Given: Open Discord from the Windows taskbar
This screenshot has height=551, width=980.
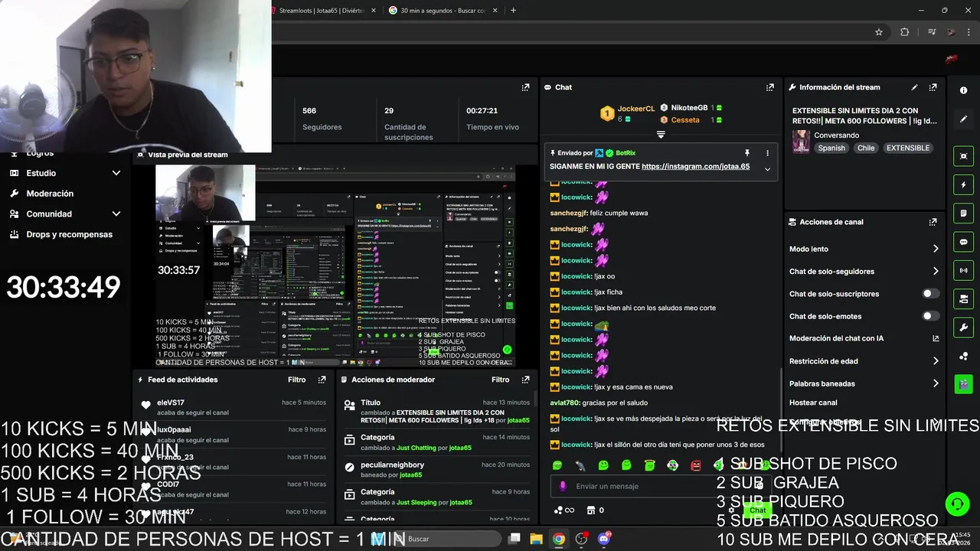Looking at the screenshot, I should (x=604, y=539).
